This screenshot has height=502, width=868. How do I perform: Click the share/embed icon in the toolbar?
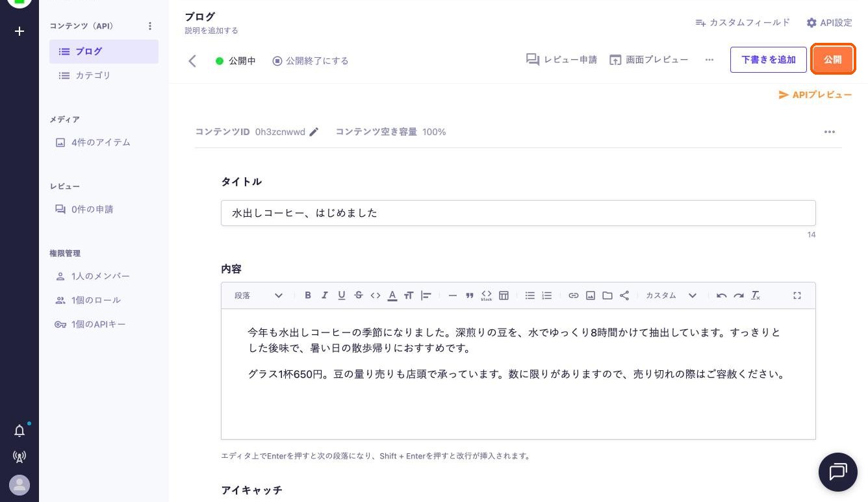624,295
